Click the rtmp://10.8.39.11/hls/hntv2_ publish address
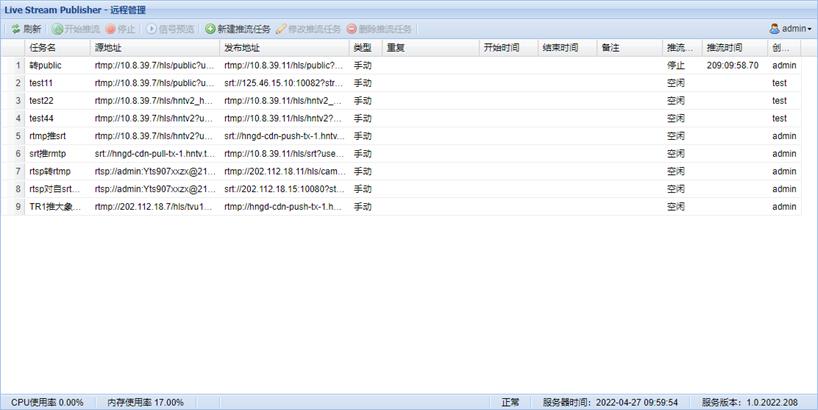 (284, 101)
